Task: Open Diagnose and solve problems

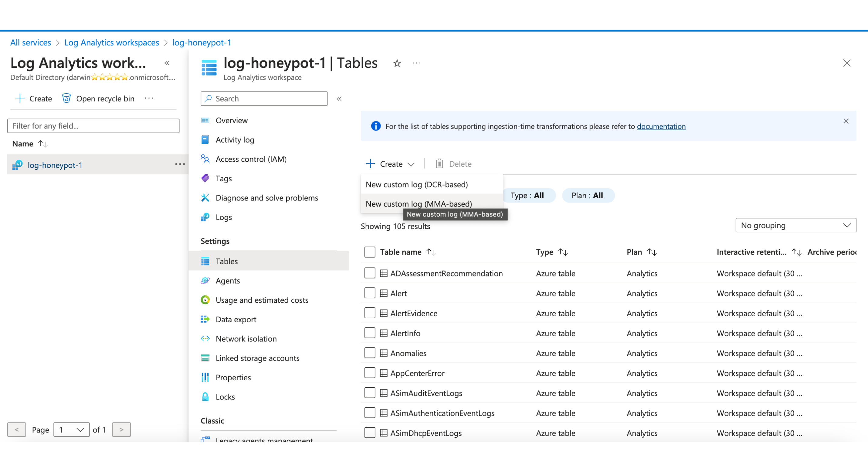Action: [x=266, y=198]
